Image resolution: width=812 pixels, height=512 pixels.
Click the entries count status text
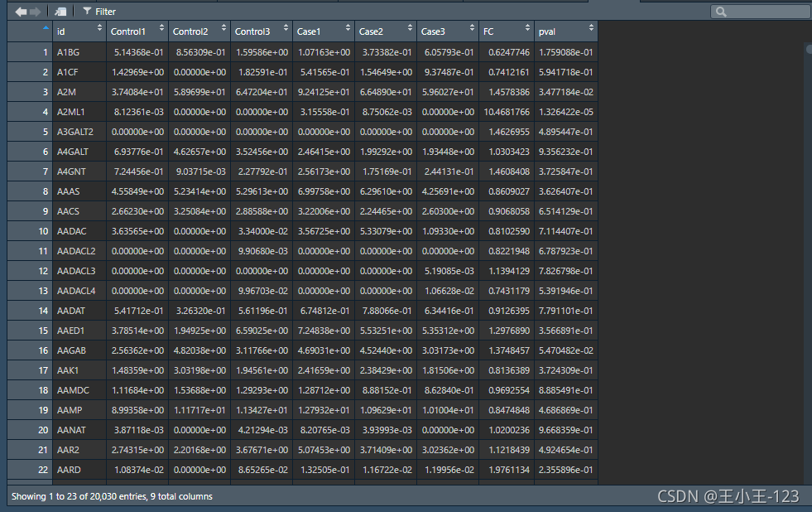click(112, 496)
